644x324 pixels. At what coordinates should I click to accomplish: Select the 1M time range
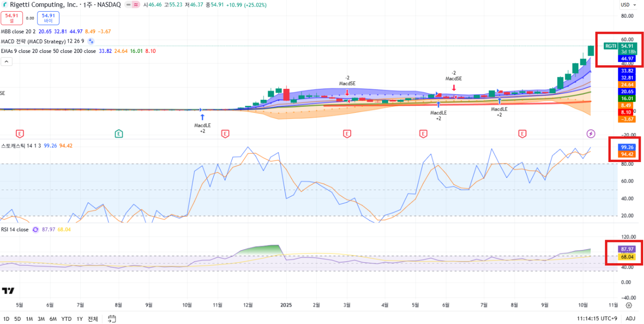click(29, 319)
